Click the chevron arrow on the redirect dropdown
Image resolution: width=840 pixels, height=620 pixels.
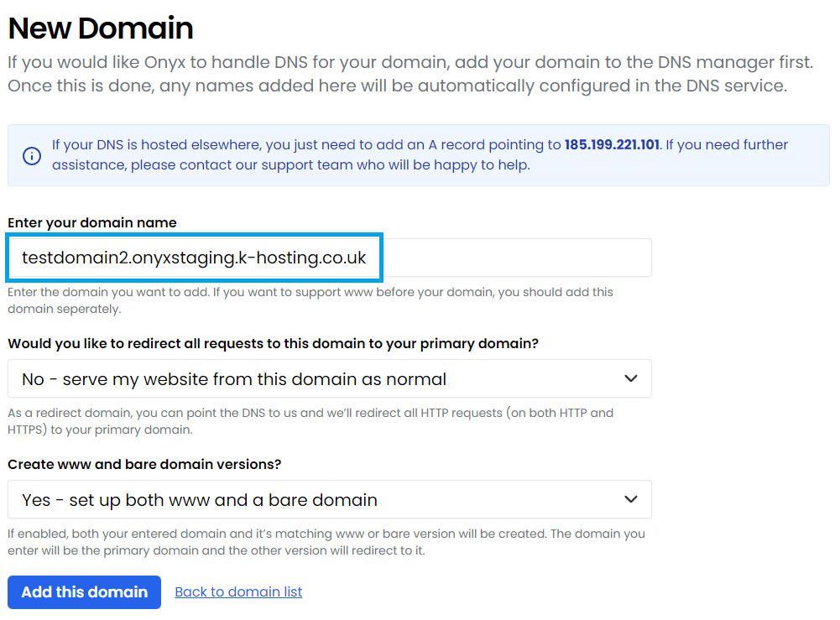631,378
